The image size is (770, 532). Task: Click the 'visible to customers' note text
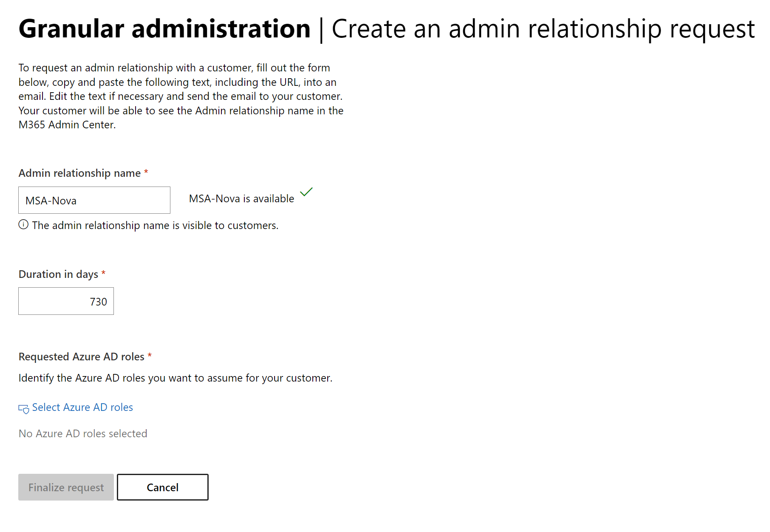(155, 226)
